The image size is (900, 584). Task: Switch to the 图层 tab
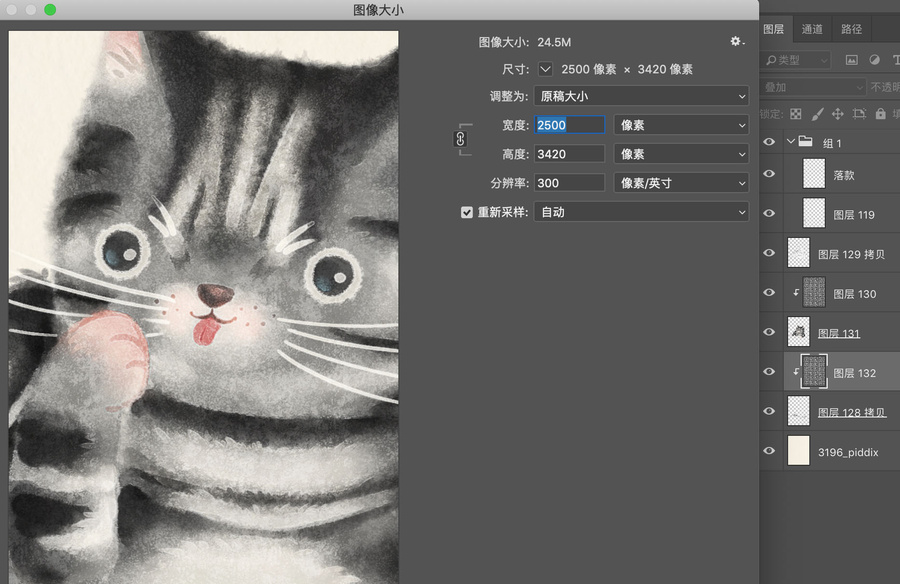pyautogui.click(x=774, y=29)
